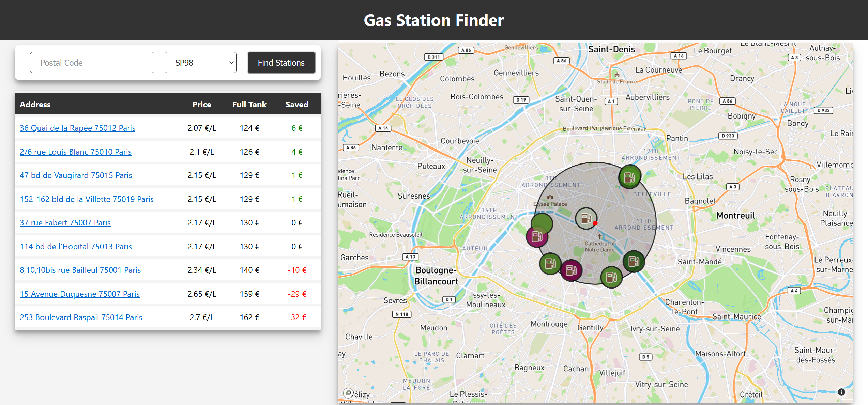Select the green gas pump marker near Belleville

coord(630,176)
